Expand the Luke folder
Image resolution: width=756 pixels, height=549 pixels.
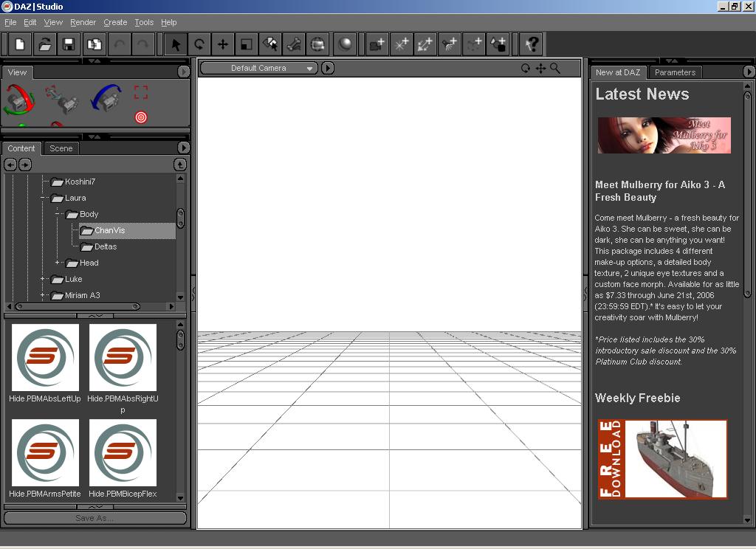42,279
